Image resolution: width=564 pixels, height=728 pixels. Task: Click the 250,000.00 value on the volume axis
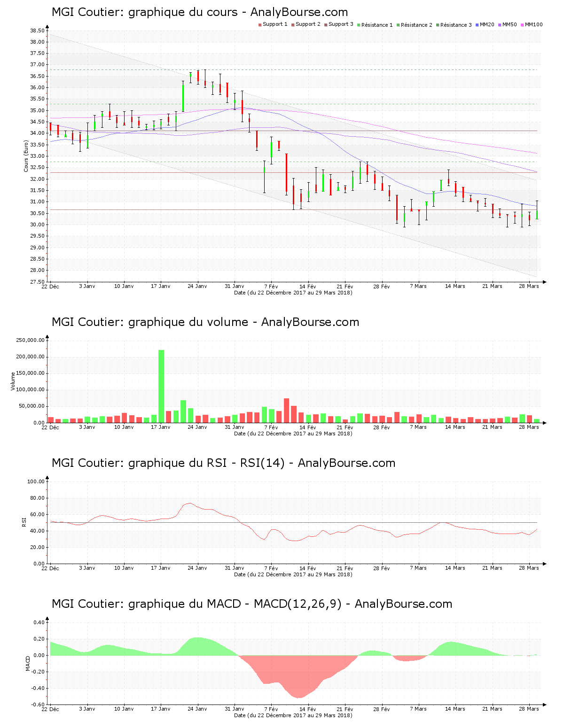(30, 340)
